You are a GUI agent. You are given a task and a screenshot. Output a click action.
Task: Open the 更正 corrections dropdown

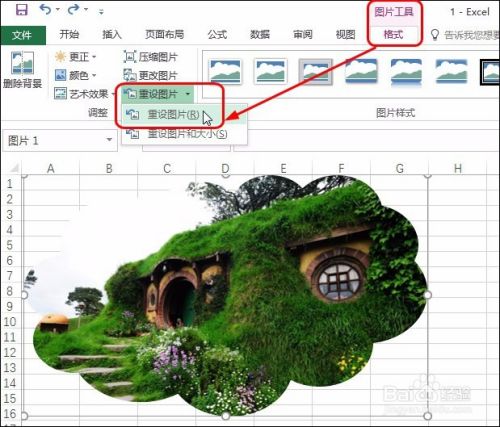[76, 57]
